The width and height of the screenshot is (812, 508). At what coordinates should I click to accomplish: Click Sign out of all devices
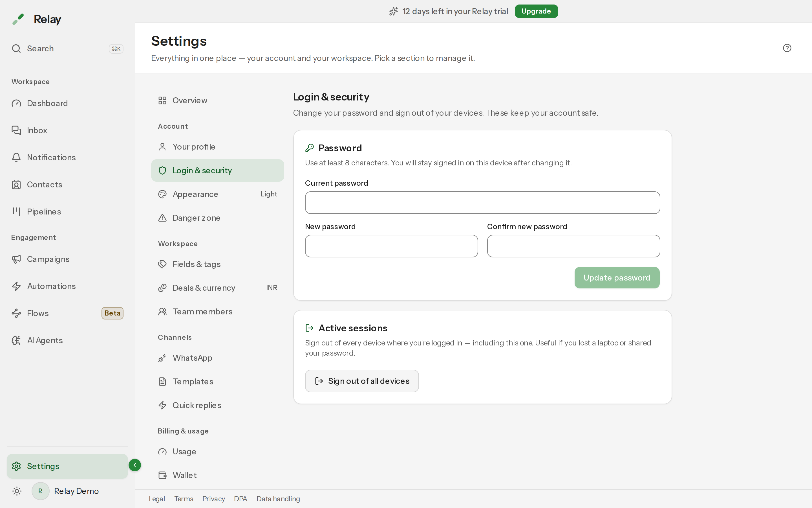pos(362,381)
